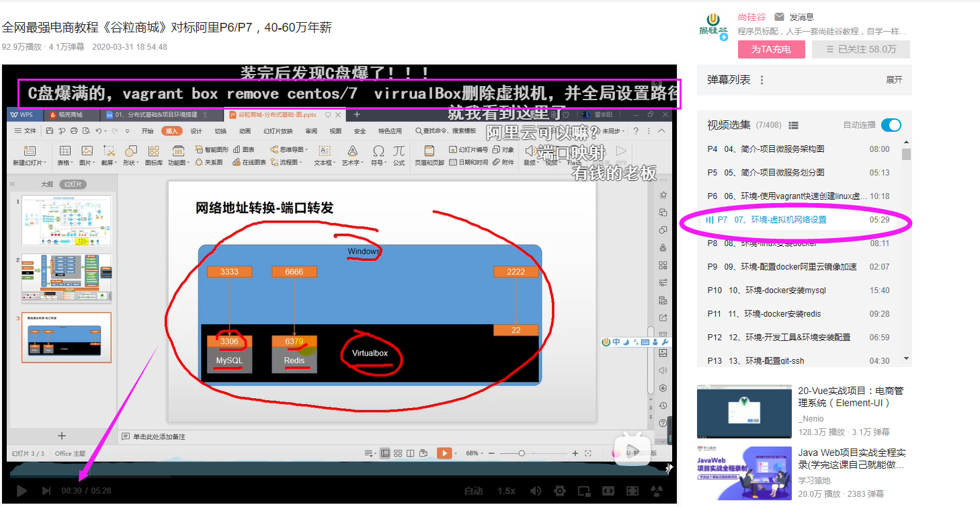Toggle 自动连播 autoplay switch
The height and width of the screenshot is (507, 980).
point(891,125)
